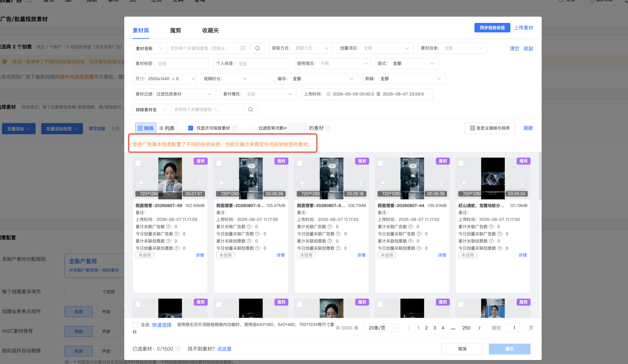The image size is (628, 364).
Task: Expand the 素材过滤 dropdown showing 过滤低质素材
Action: tap(174, 94)
